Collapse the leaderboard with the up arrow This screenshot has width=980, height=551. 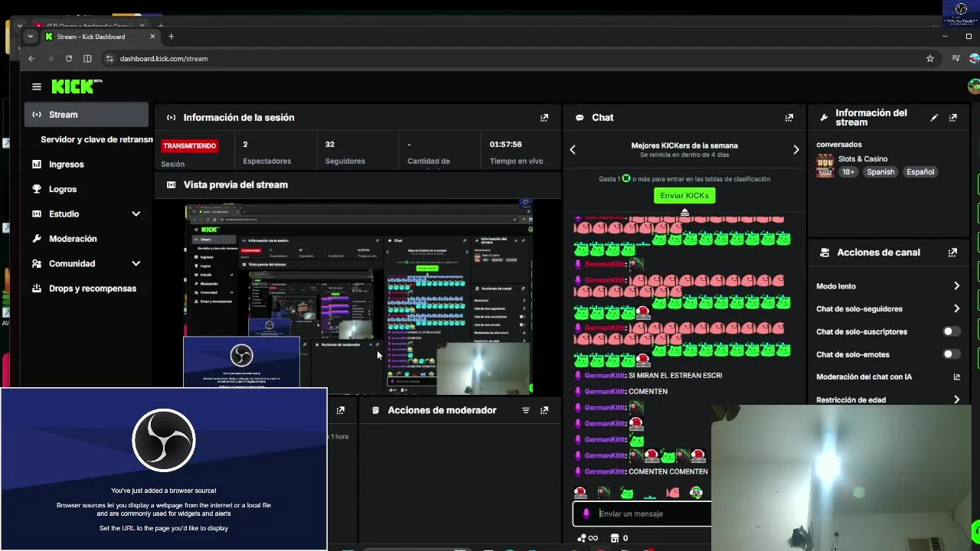click(685, 212)
